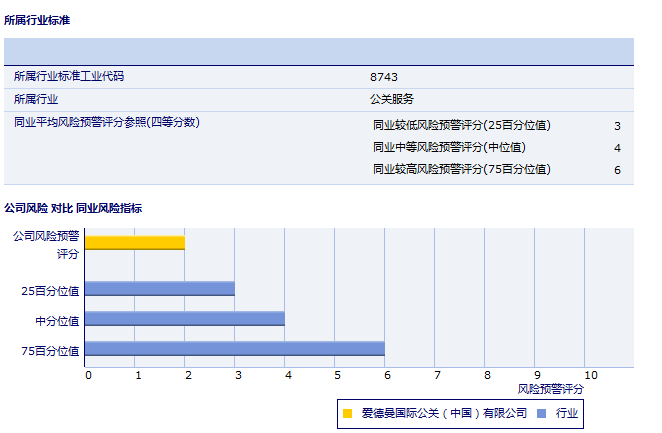The width and height of the screenshot is (662, 433).
Task: Click the yellow legend swatch for 爱德曼国际公关
Action: pos(347,412)
